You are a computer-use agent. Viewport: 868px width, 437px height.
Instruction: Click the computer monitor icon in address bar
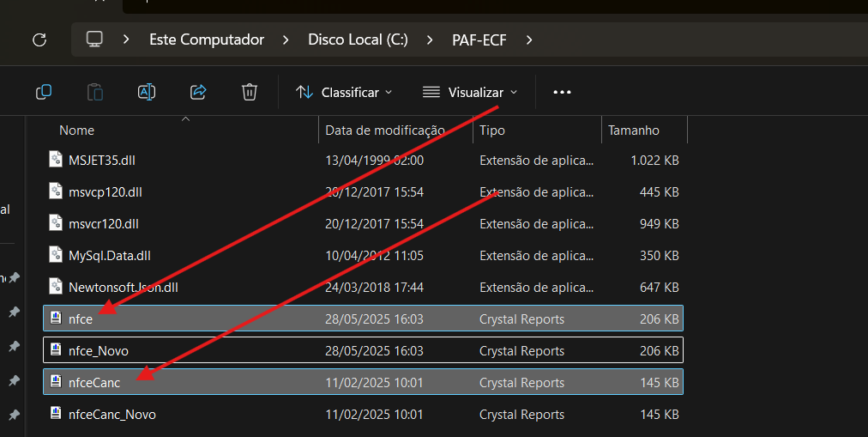pyautogui.click(x=95, y=39)
